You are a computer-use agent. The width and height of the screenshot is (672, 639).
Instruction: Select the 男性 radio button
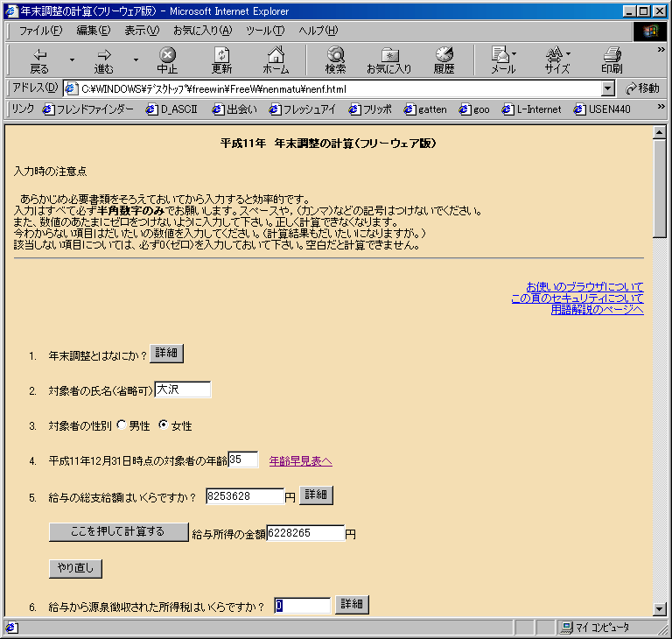(122, 425)
